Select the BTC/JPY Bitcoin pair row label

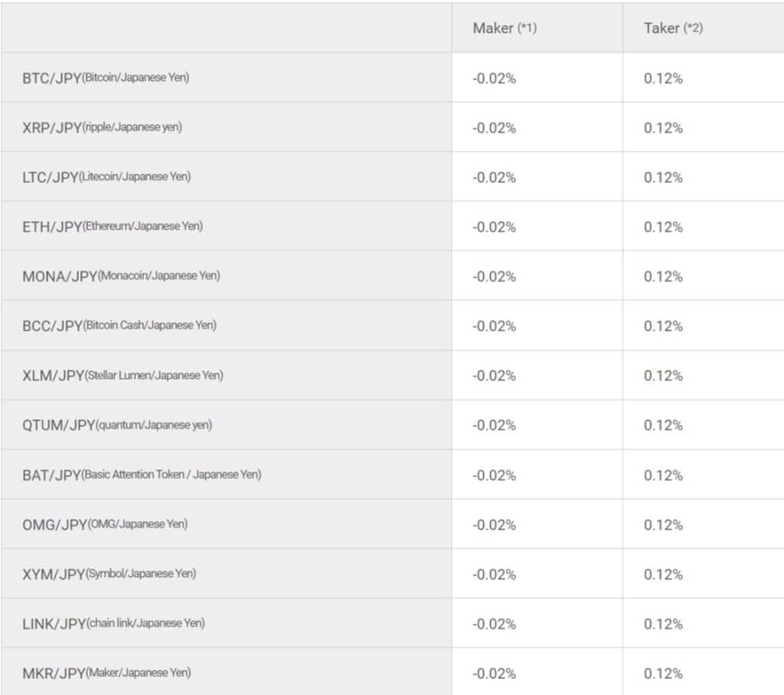point(106,78)
